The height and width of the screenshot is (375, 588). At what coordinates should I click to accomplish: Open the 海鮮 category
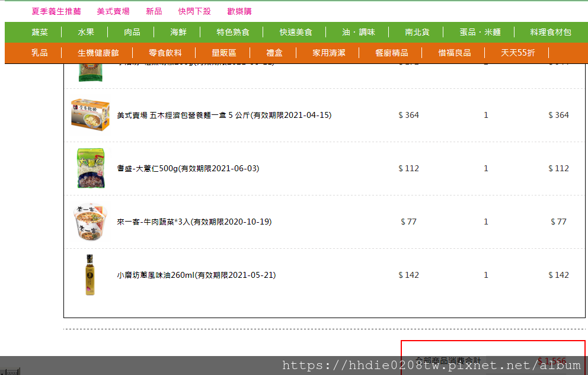tap(178, 32)
